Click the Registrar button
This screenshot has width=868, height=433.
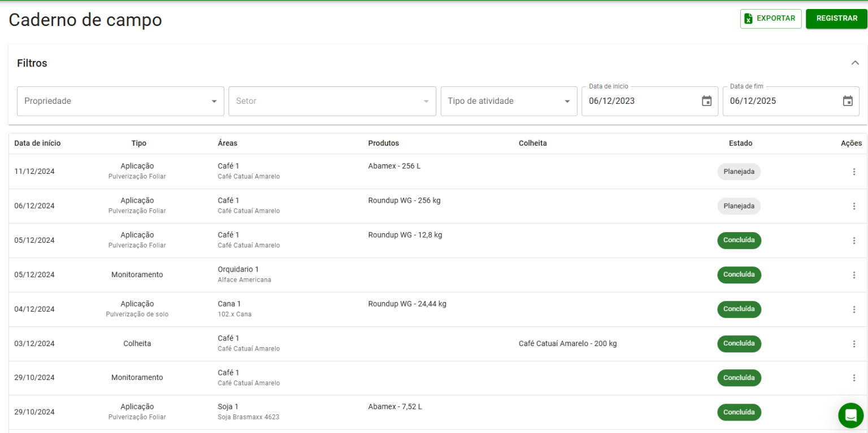tap(836, 19)
